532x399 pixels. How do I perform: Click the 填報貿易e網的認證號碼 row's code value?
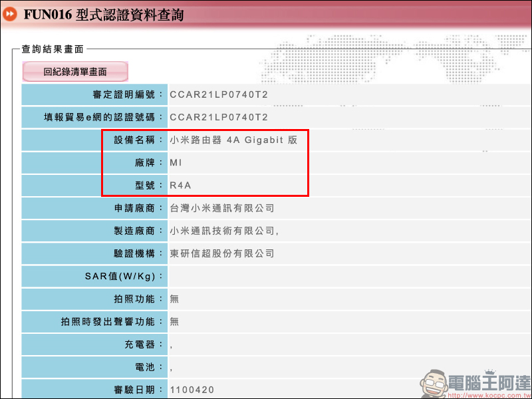coord(219,118)
